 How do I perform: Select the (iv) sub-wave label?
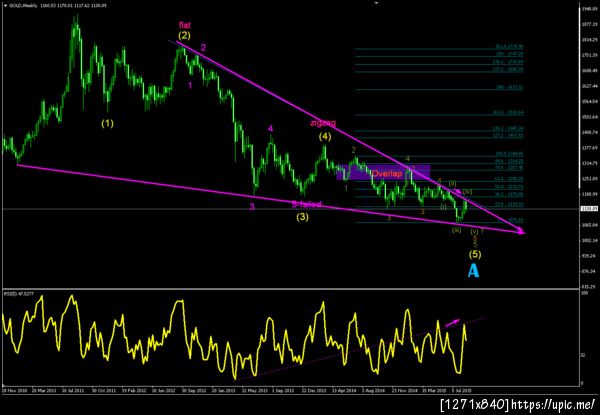click(x=468, y=191)
